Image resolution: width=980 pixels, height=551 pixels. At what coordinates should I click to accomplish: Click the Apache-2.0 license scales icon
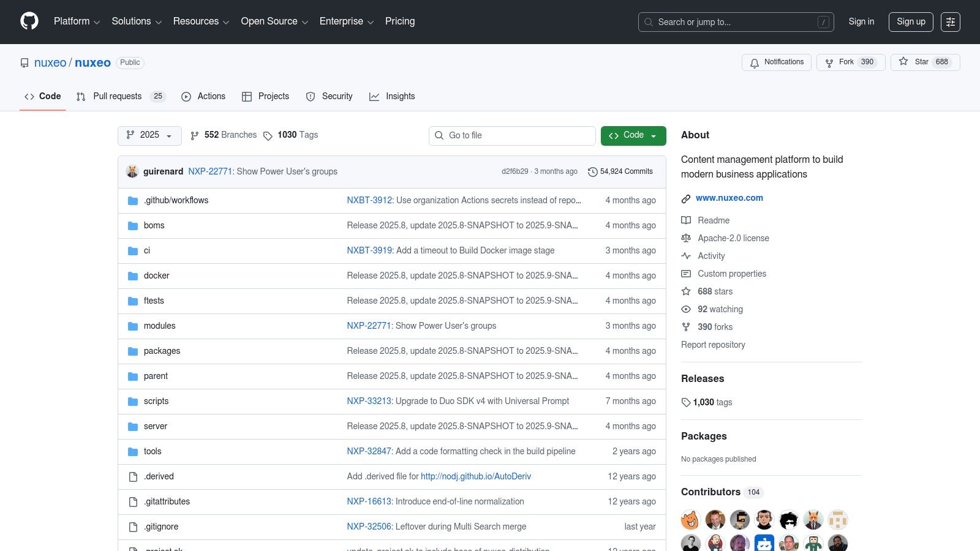coord(686,238)
